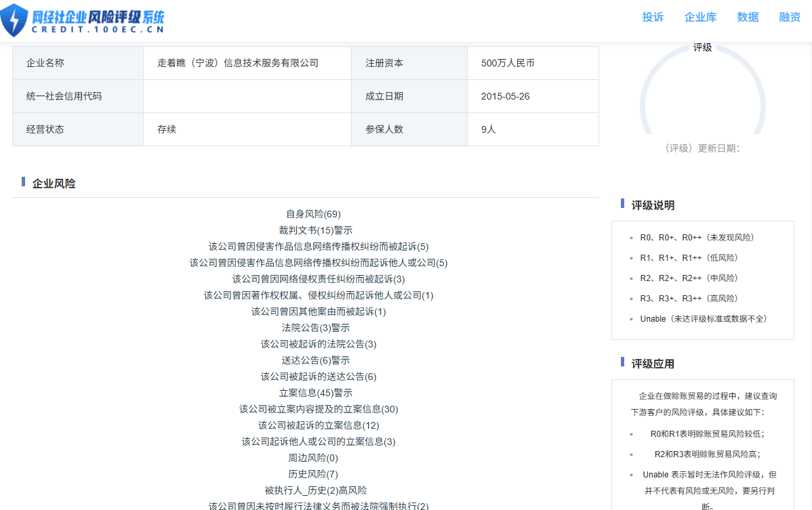812x510 pixels.
Task: Expand 周边风险(0) risk category
Action: 312,459
